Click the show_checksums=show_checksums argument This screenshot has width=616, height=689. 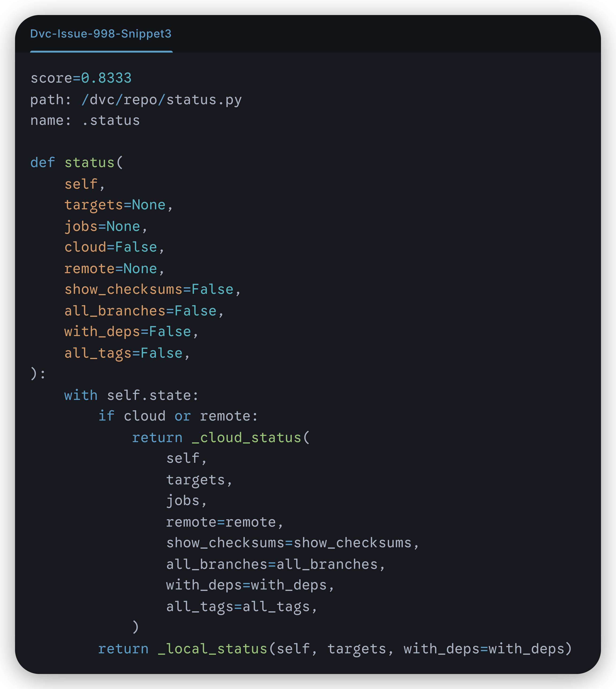pos(289,543)
